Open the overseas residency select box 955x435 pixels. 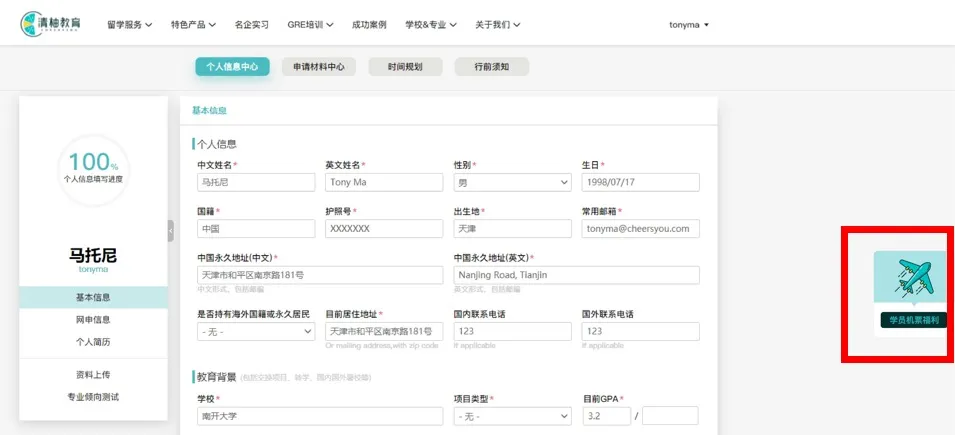(x=256, y=331)
